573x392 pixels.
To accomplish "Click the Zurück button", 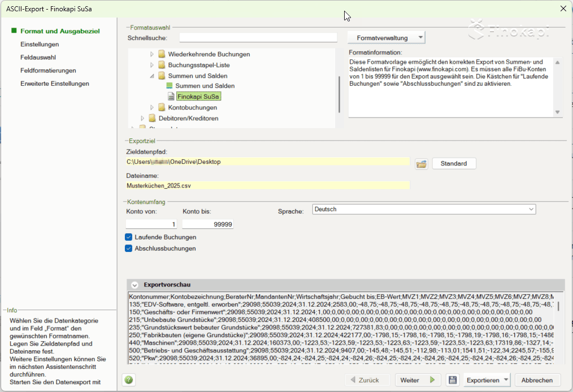I will (x=367, y=380).
